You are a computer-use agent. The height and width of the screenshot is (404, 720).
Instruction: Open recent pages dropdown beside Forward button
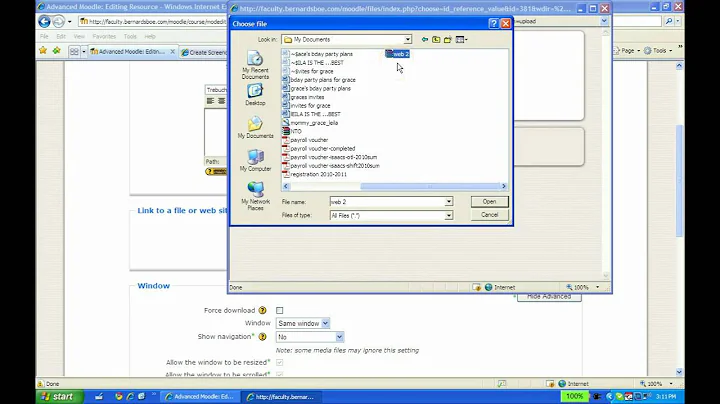point(70,22)
